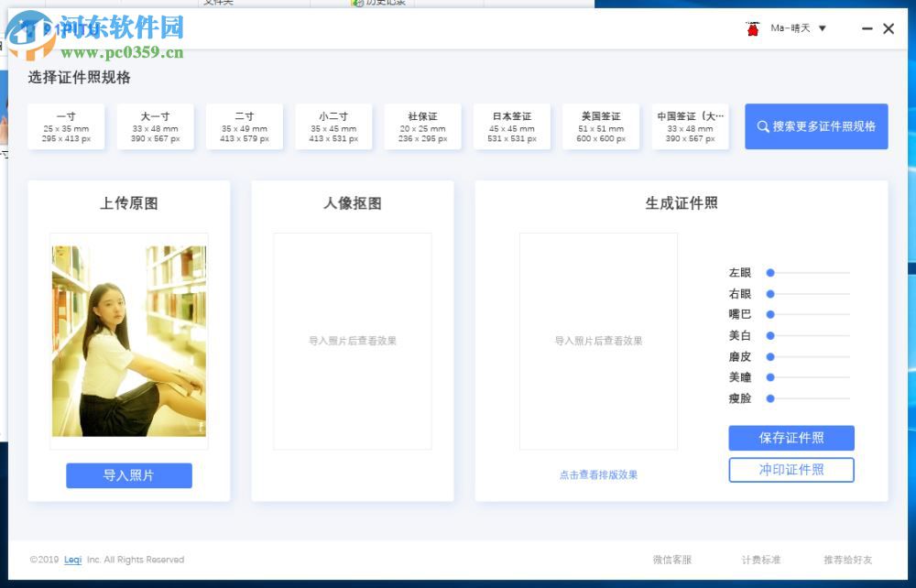Viewport: 916px width, 588px height.
Task: Select the 一寸 photo specification
Action: (66, 126)
